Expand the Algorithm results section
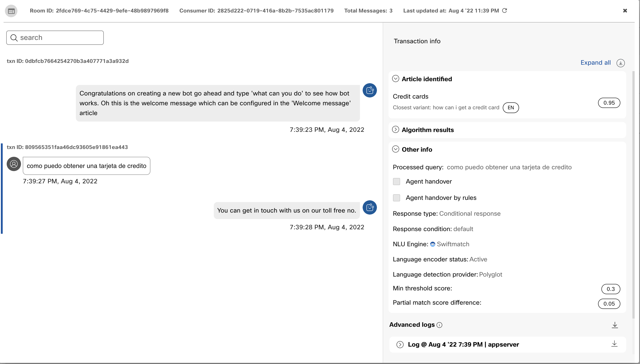640x364 pixels. 395,130
